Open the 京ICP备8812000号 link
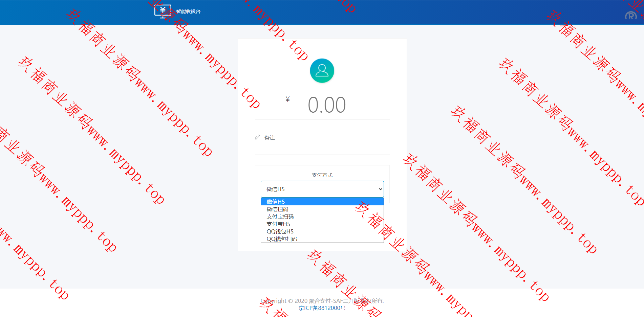644x317 pixels. click(x=322, y=308)
